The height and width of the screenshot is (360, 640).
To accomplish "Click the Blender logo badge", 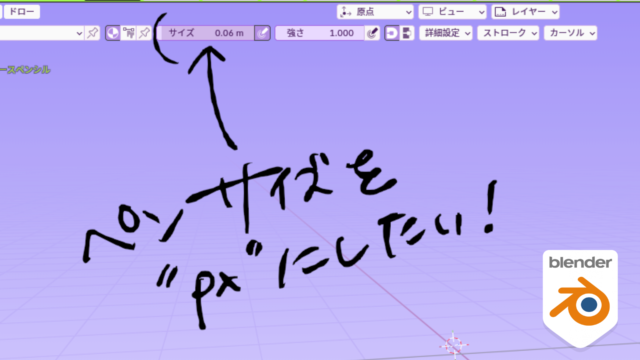I will coord(580,298).
